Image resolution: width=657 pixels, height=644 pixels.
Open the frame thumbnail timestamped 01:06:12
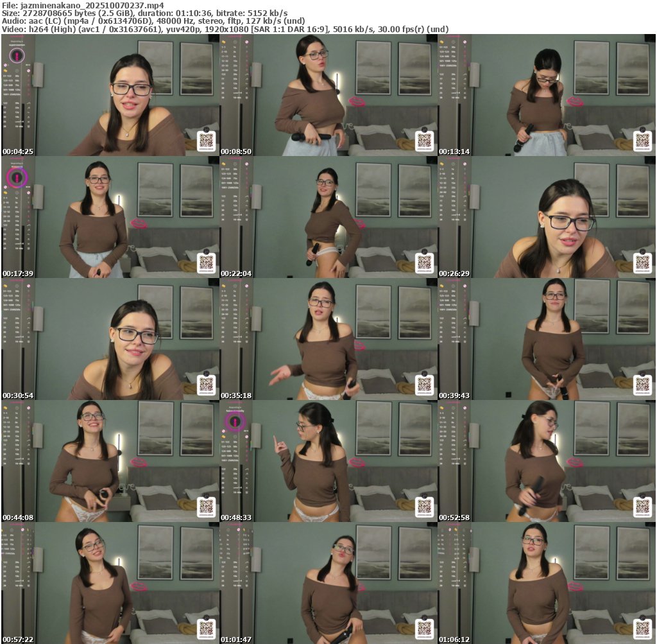tap(547, 583)
